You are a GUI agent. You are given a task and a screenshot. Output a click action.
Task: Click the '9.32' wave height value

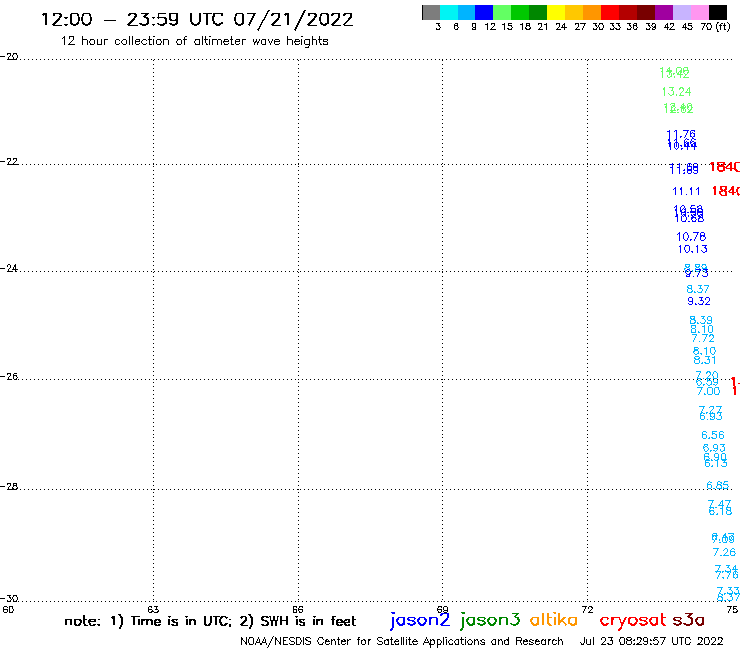click(x=698, y=301)
